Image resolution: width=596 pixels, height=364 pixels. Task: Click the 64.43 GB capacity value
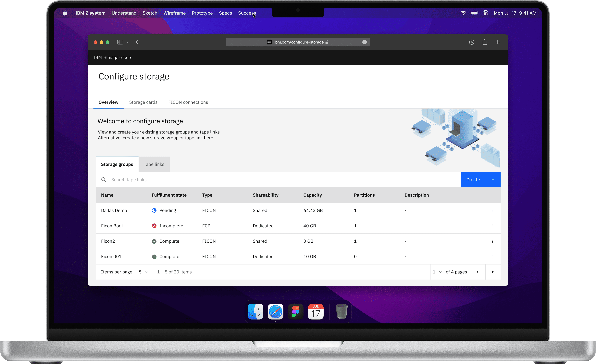313,210
